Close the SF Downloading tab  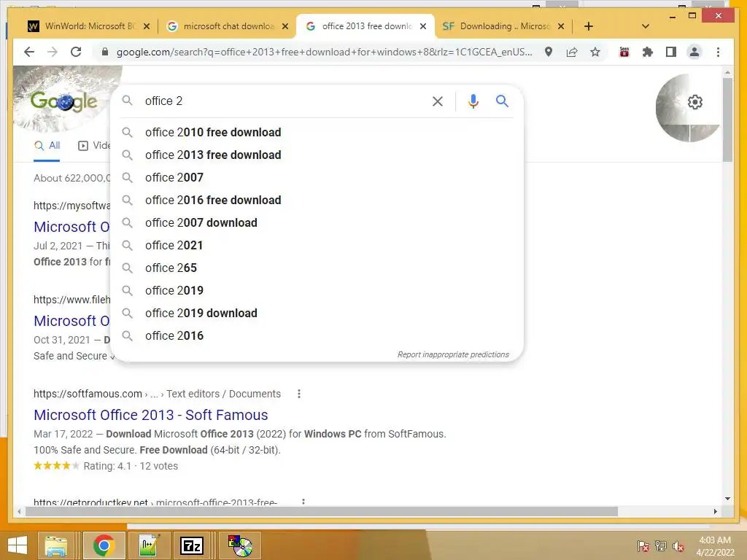[x=561, y=26]
